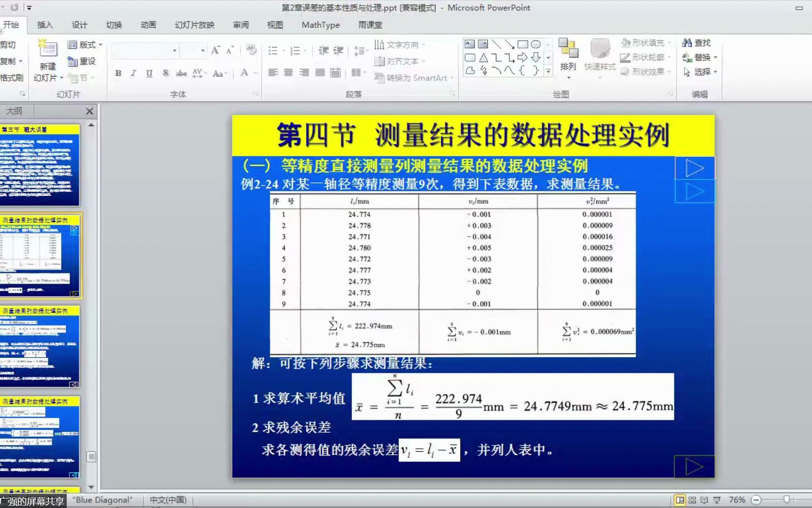812x508 pixels.
Task: Open Change Case (Aa) dropdown
Action: pyautogui.click(x=219, y=73)
